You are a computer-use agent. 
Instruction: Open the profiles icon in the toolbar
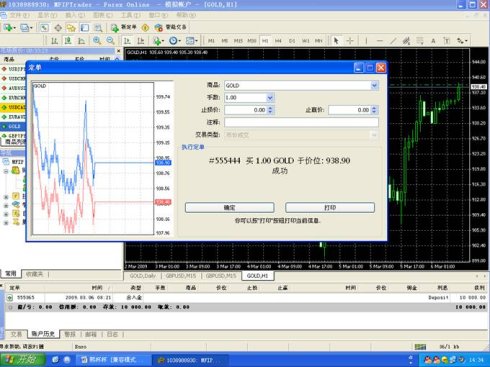tap(26, 28)
